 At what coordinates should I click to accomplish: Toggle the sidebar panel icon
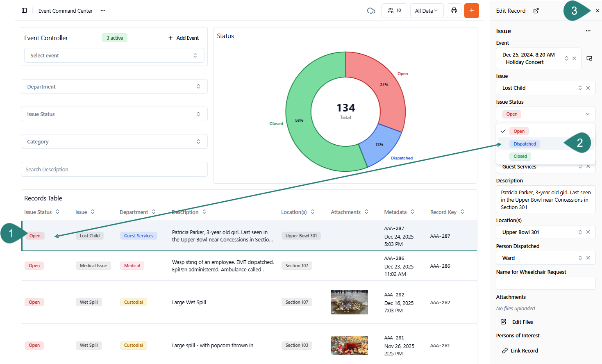24,11
